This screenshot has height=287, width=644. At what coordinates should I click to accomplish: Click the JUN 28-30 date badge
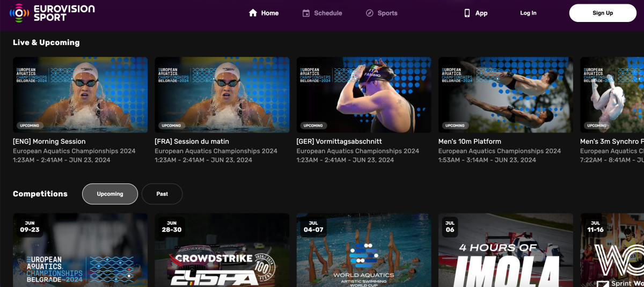pyautogui.click(x=171, y=226)
